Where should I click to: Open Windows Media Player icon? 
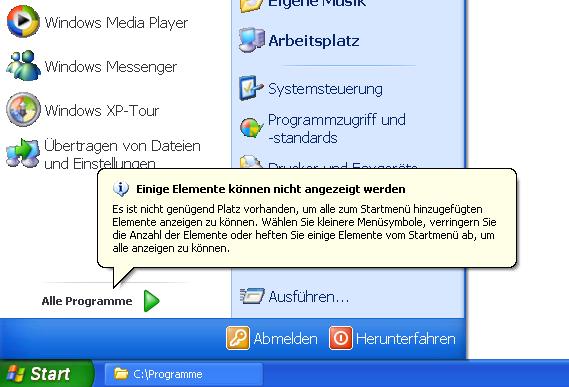click(23, 22)
